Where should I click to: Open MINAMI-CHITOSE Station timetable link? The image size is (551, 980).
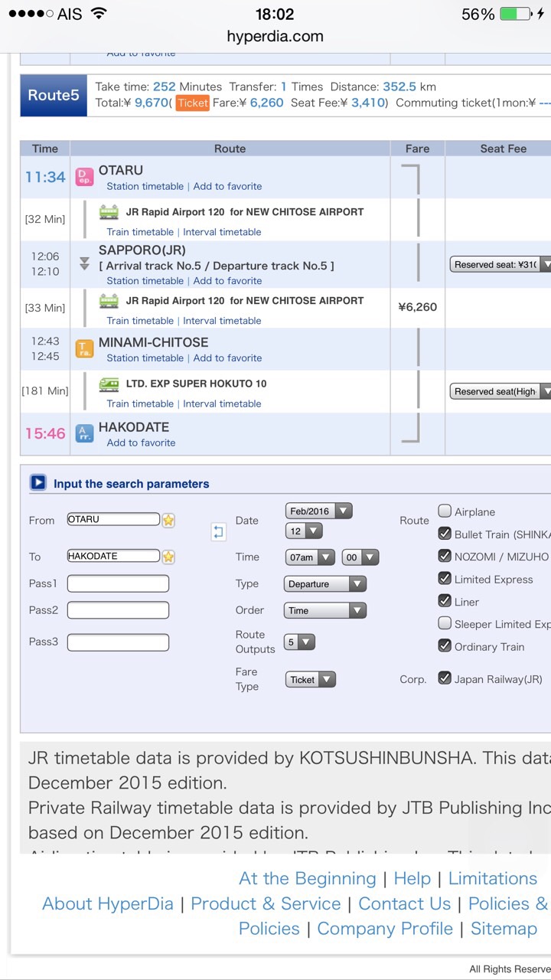point(145,358)
